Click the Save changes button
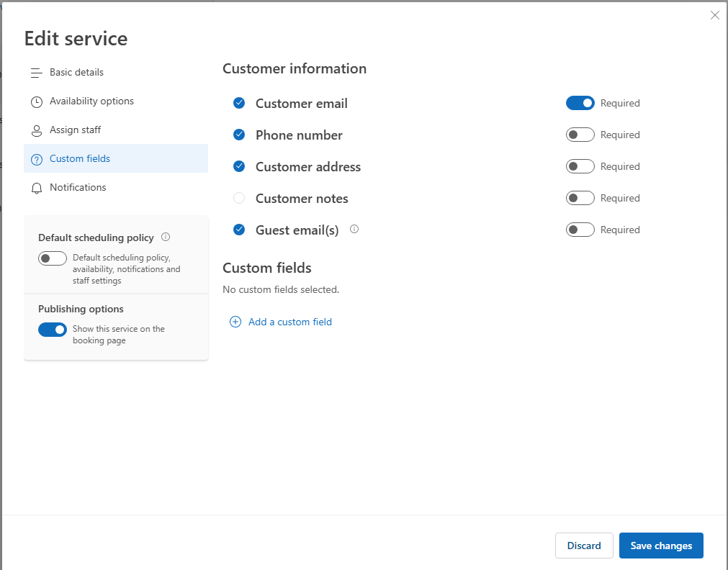Viewport: 728px width, 570px height. (661, 546)
